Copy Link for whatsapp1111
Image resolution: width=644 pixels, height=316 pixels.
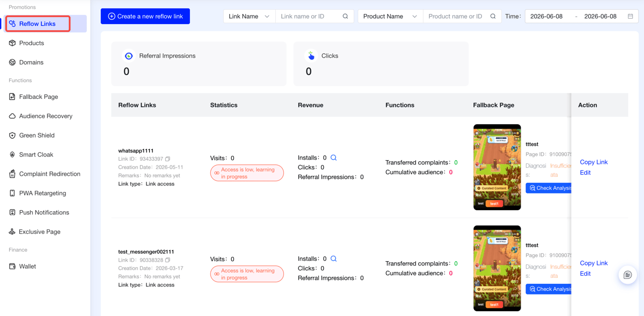pyautogui.click(x=594, y=162)
